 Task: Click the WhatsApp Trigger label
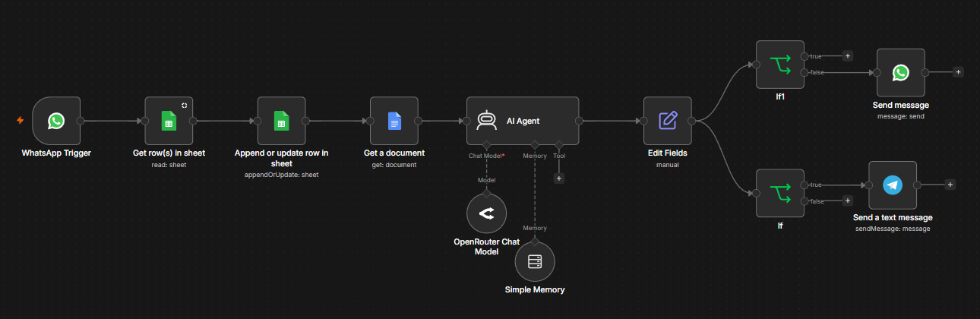click(x=56, y=153)
